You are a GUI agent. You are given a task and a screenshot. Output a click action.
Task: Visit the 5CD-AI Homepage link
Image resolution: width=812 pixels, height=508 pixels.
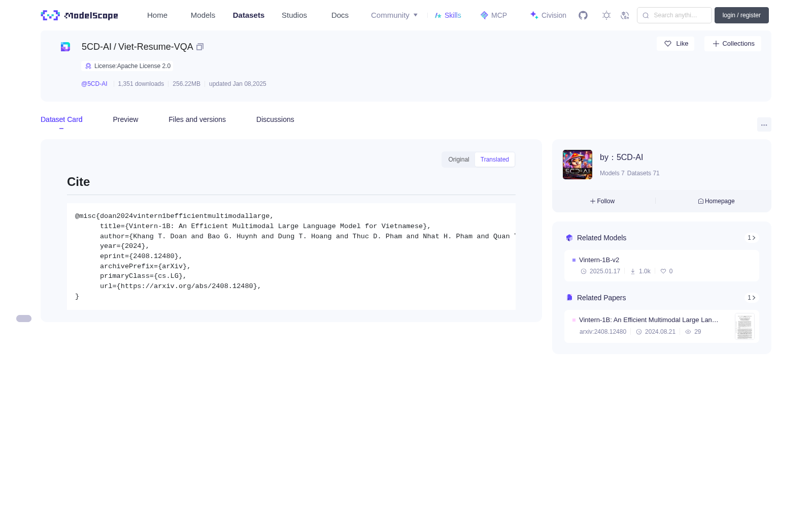tap(716, 201)
